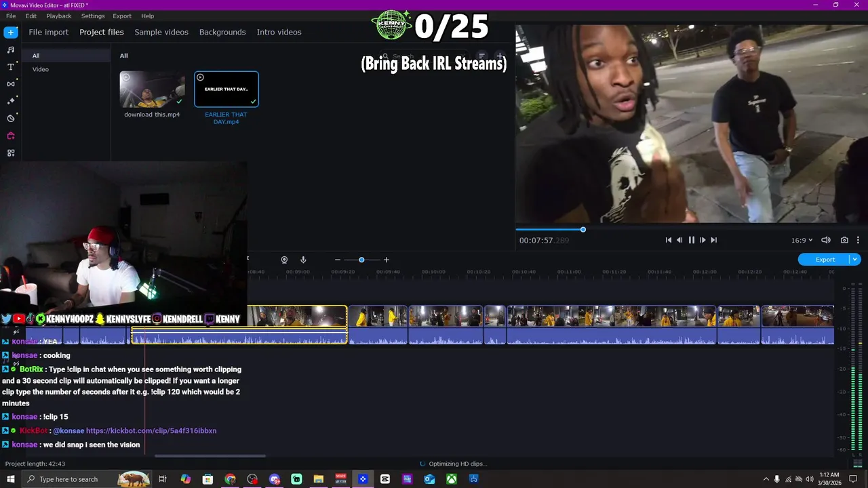Open Export options dropdown arrow
The height and width of the screenshot is (488, 868).
(x=855, y=260)
